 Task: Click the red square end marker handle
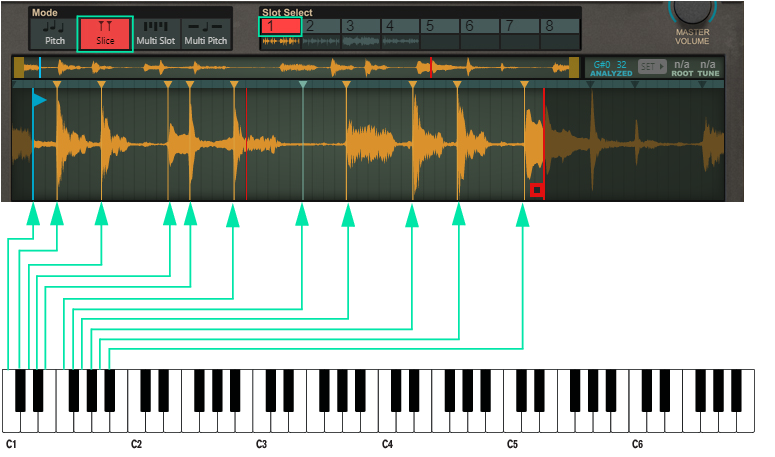tap(537, 190)
